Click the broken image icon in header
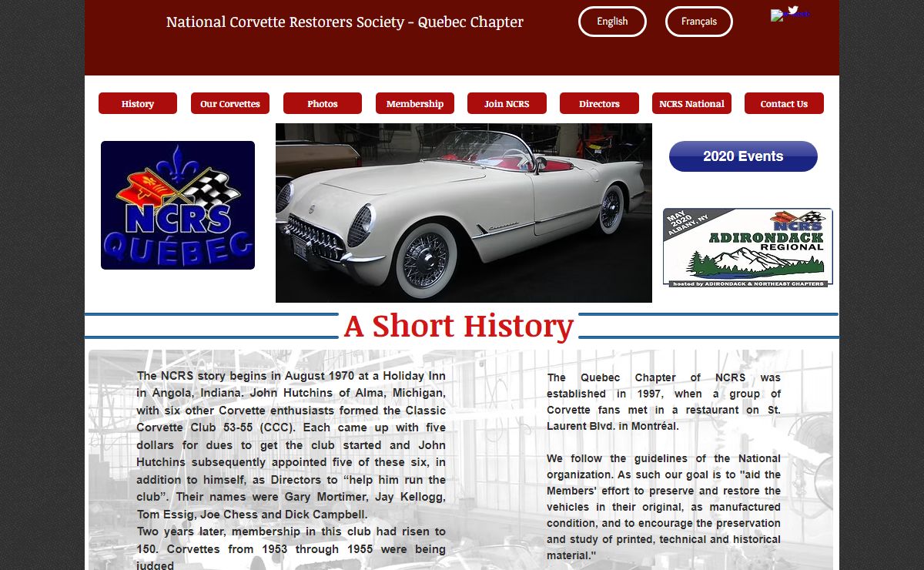924x570 pixels. [777, 15]
